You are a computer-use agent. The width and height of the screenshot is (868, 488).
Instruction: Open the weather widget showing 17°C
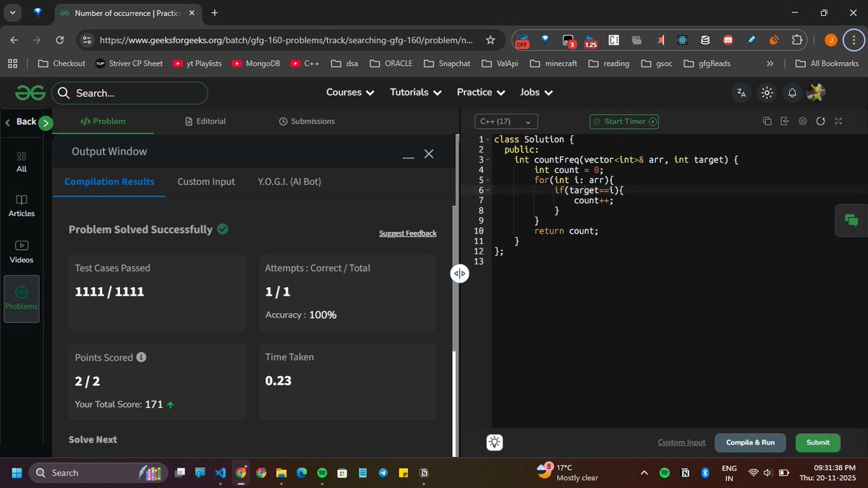[568, 473]
